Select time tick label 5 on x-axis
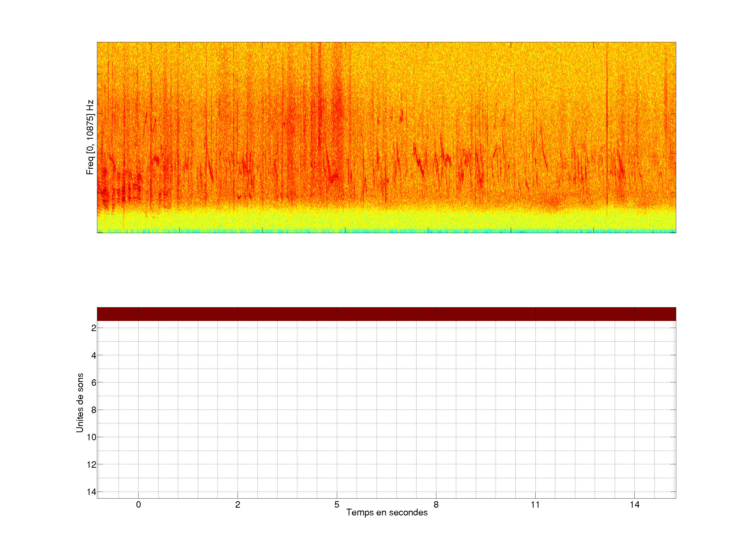 click(337, 505)
